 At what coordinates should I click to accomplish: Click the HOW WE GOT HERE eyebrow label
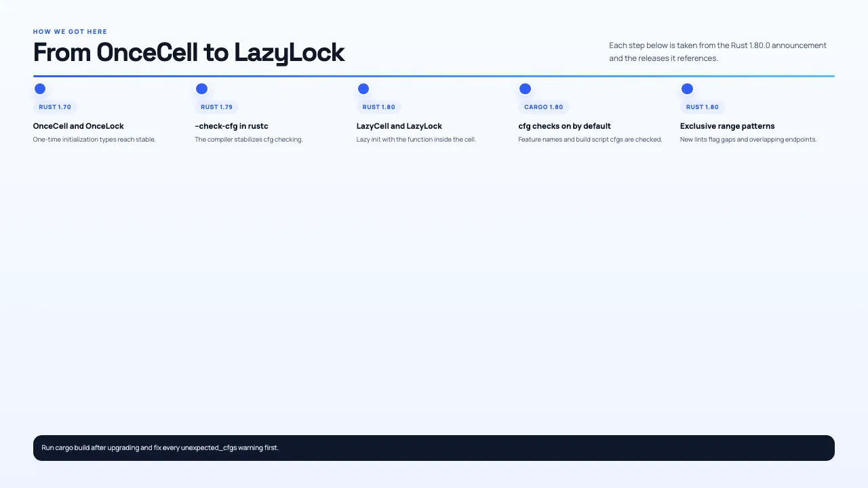coord(70,32)
